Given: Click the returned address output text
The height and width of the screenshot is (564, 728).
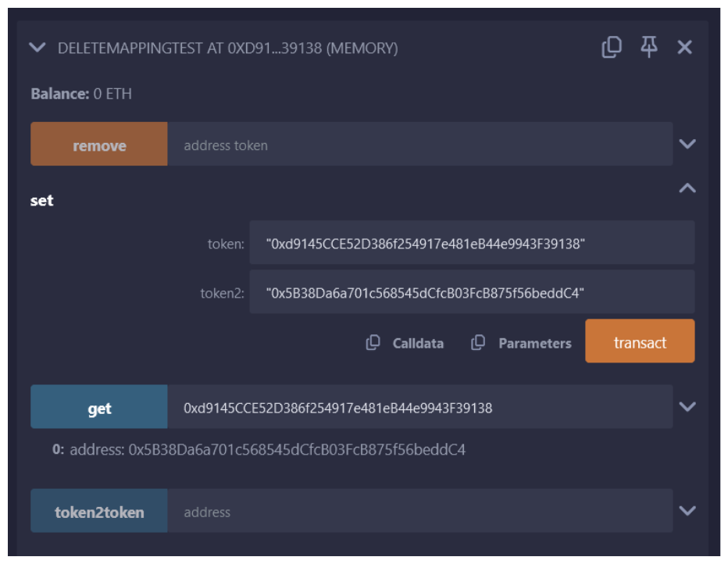Looking at the screenshot, I should [267, 450].
